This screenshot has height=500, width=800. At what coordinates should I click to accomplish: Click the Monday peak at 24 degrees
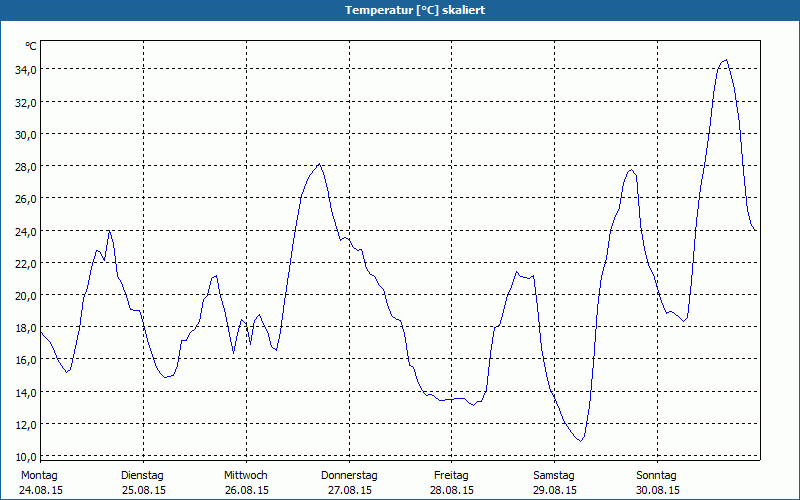[x=109, y=231]
